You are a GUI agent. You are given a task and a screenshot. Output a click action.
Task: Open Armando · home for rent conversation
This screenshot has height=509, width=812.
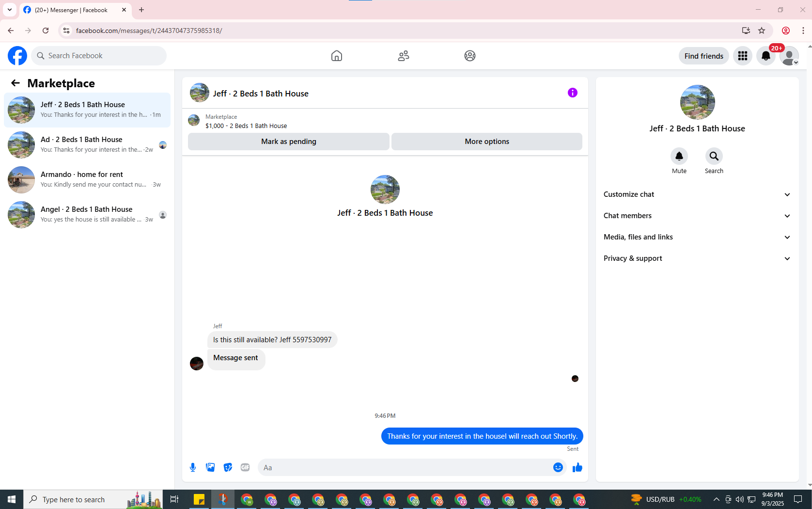point(87,180)
